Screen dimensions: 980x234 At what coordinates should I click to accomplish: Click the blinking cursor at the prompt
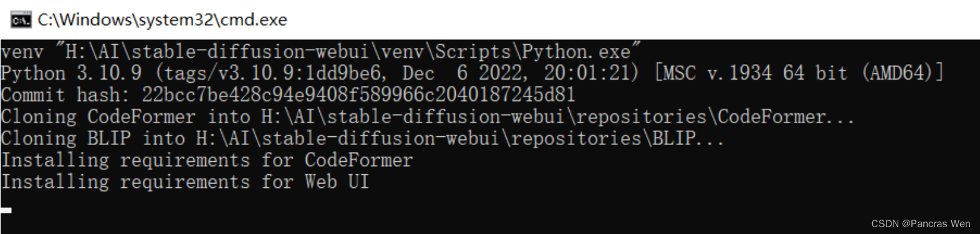(x=6, y=210)
